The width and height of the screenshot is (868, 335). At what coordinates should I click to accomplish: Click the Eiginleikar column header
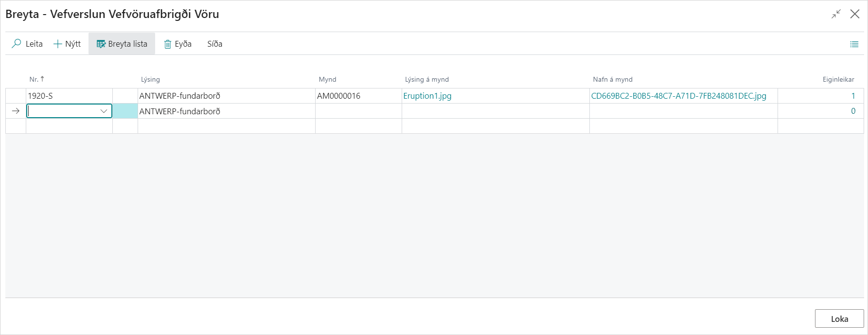pyautogui.click(x=838, y=79)
